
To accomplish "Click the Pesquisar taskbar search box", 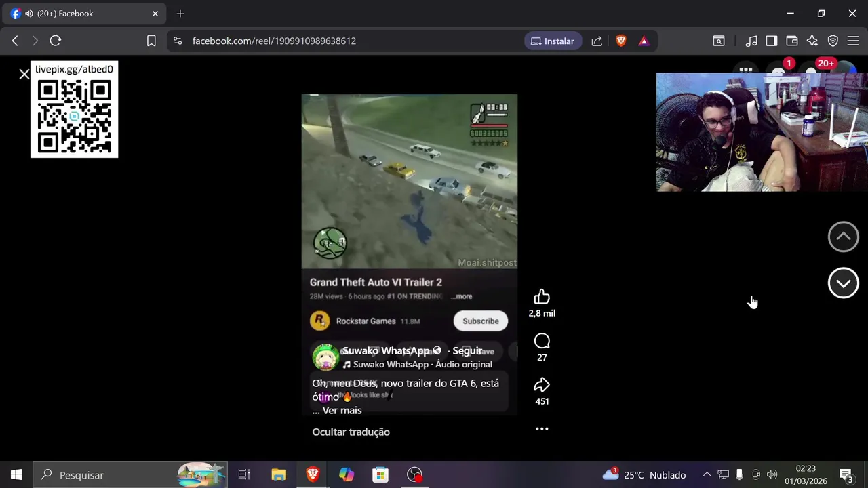I will coord(132,475).
